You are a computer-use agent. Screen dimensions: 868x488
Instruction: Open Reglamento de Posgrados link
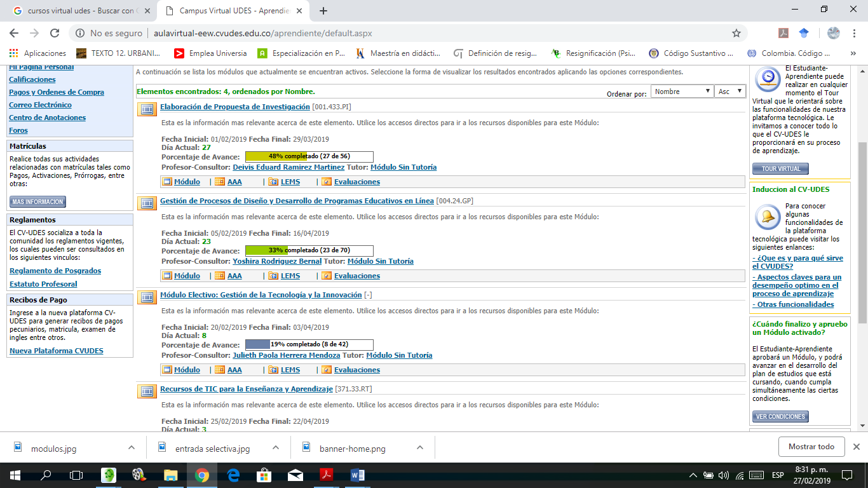[x=55, y=271]
